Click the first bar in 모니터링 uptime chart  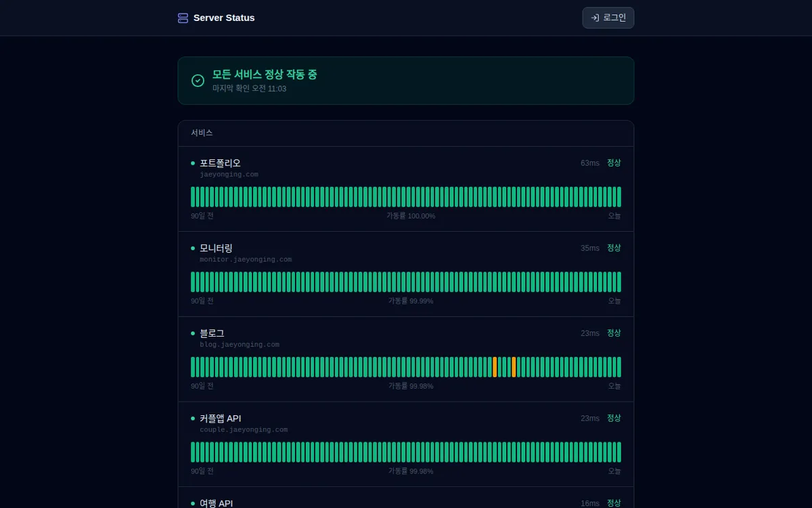[193, 282]
